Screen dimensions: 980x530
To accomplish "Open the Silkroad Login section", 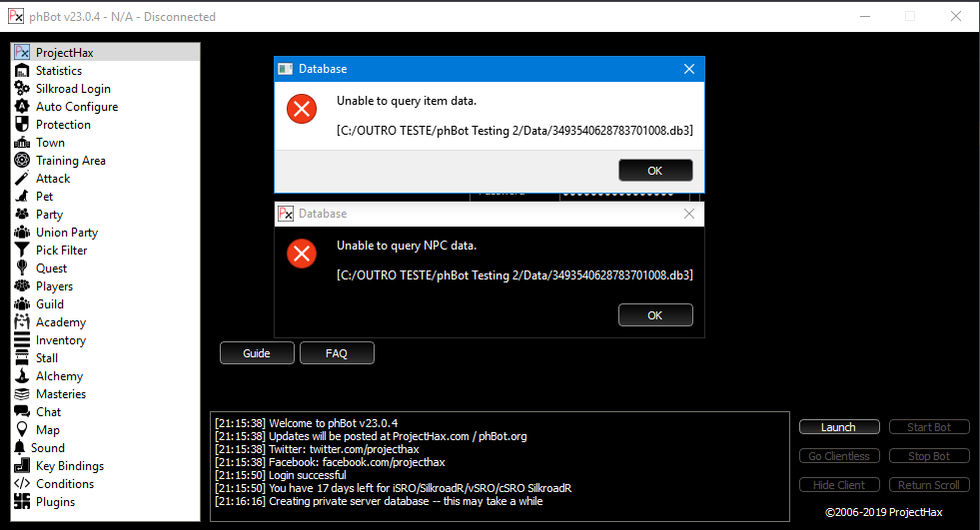I will coord(73,89).
